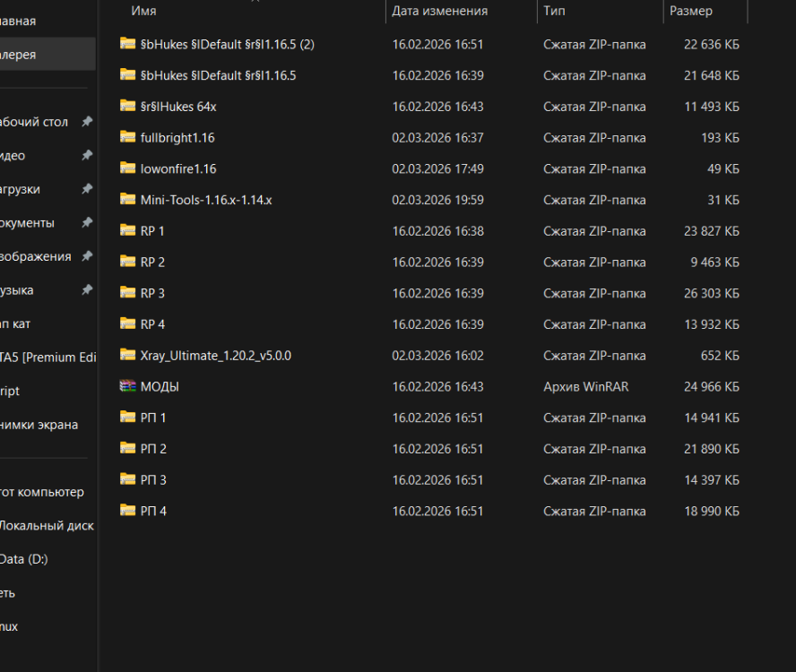Click size value 24 966 КБ

tap(711, 387)
